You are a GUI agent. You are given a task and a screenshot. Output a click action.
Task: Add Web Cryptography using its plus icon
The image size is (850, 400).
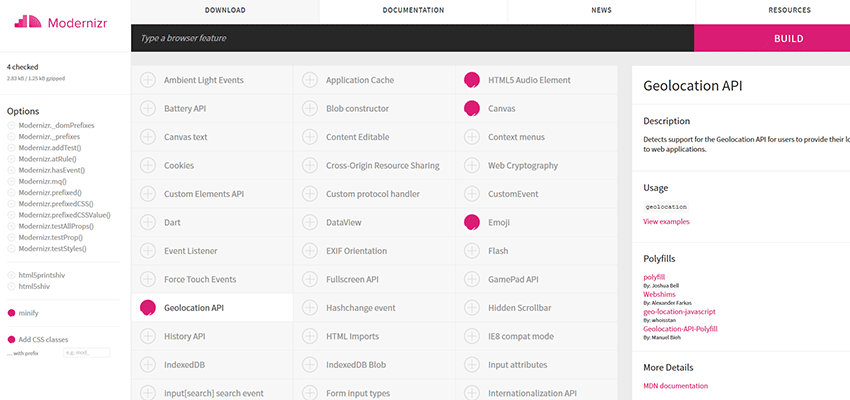click(x=472, y=165)
